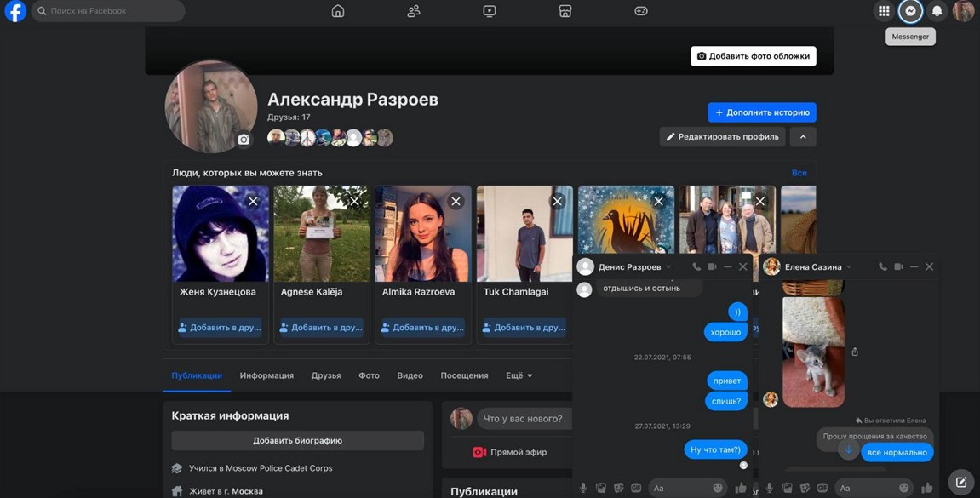Switch to the Видео tab
The width and height of the screenshot is (980, 498).
click(x=410, y=375)
